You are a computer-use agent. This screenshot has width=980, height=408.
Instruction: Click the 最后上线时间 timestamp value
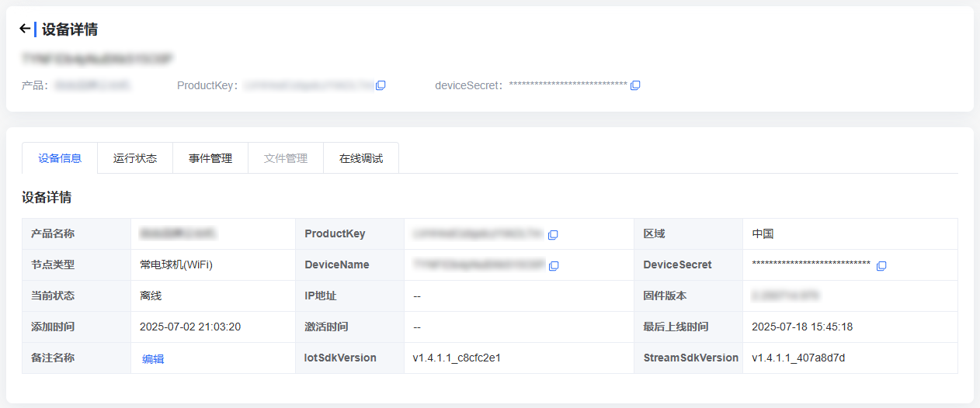tap(802, 327)
